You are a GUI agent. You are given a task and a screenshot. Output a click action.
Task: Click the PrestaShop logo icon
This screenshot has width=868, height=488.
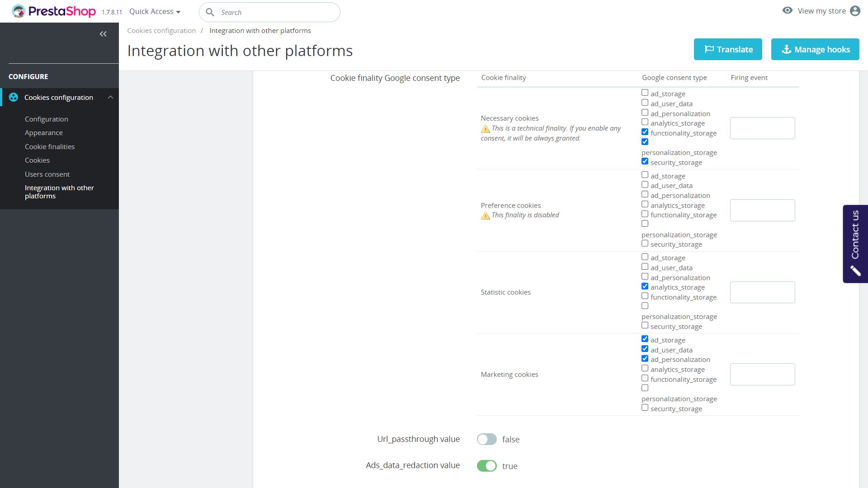(19, 11)
